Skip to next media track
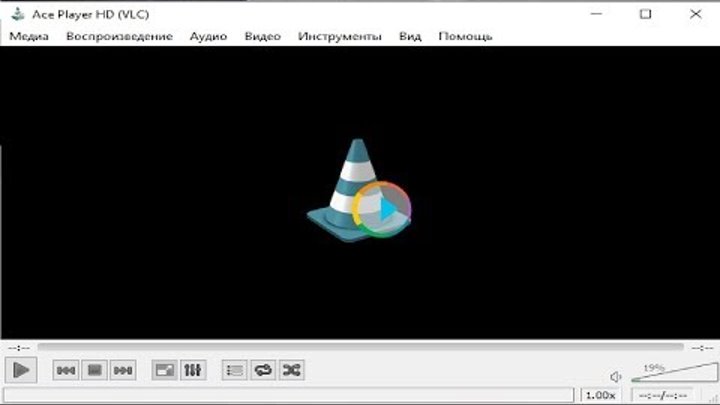The height and width of the screenshot is (405, 720). tap(122, 370)
